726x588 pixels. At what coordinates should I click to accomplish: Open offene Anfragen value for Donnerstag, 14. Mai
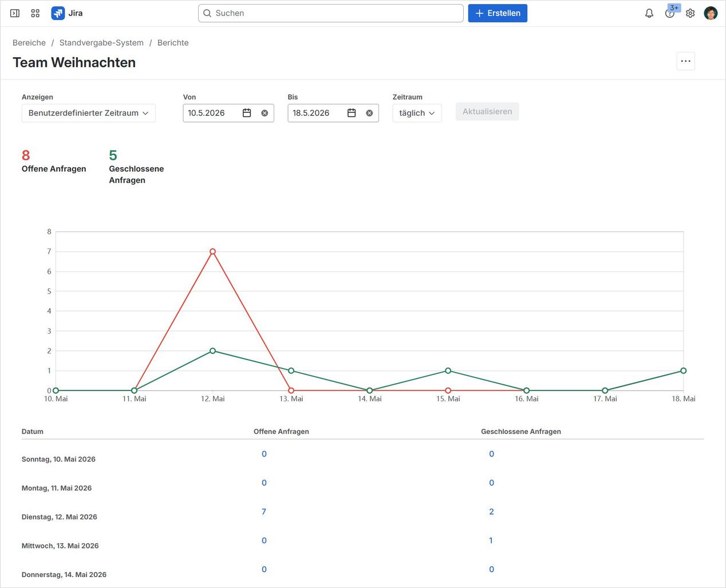point(264,569)
